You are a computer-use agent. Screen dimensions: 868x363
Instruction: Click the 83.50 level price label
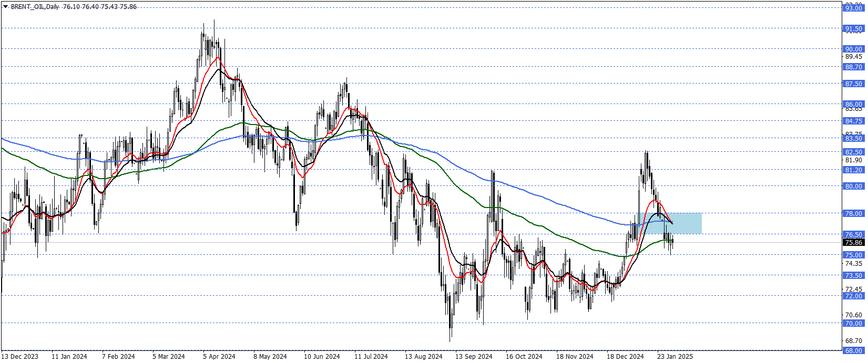point(853,138)
